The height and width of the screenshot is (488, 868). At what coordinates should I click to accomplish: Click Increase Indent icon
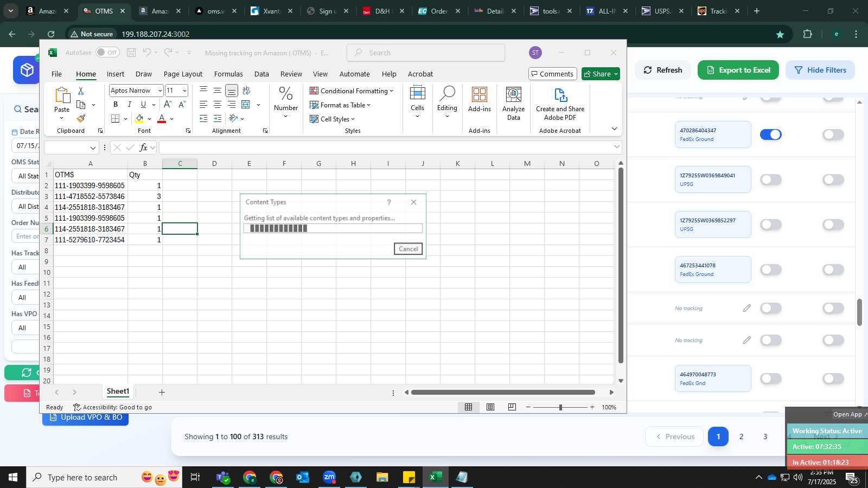point(218,118)
